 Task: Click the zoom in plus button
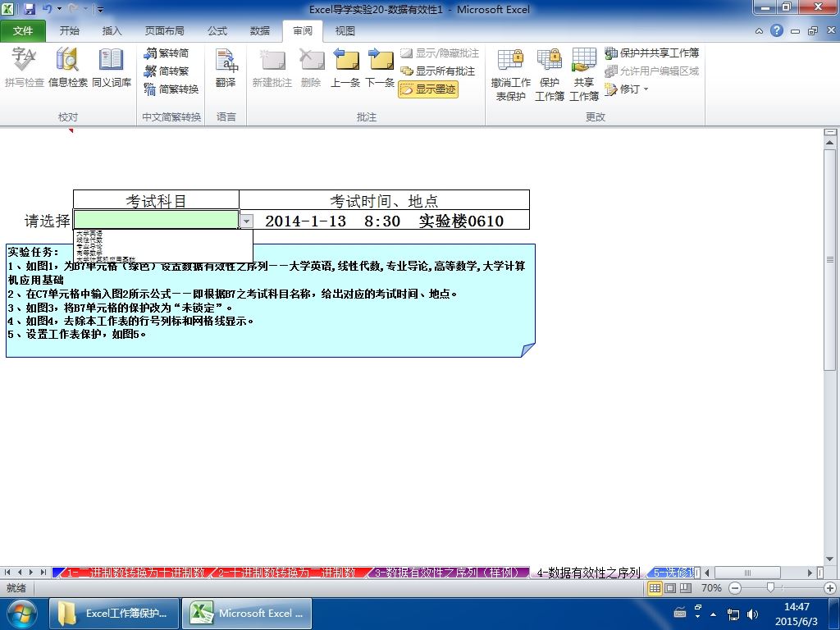pos(830,587)
